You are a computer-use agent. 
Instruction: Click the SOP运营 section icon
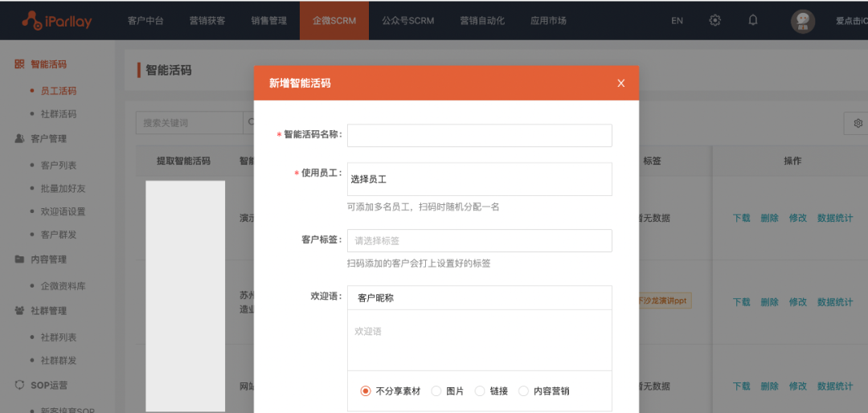pyautogui.click(x=19, y=384)
